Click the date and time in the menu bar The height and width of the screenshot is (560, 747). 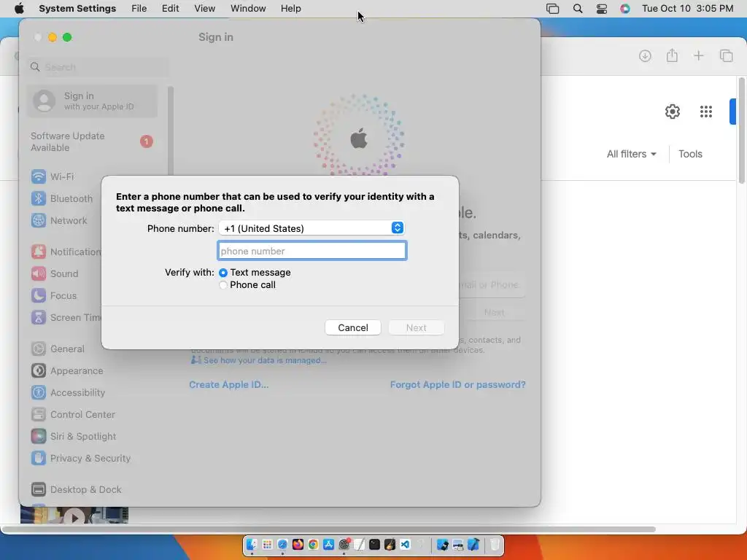click(x=687, y=9)
